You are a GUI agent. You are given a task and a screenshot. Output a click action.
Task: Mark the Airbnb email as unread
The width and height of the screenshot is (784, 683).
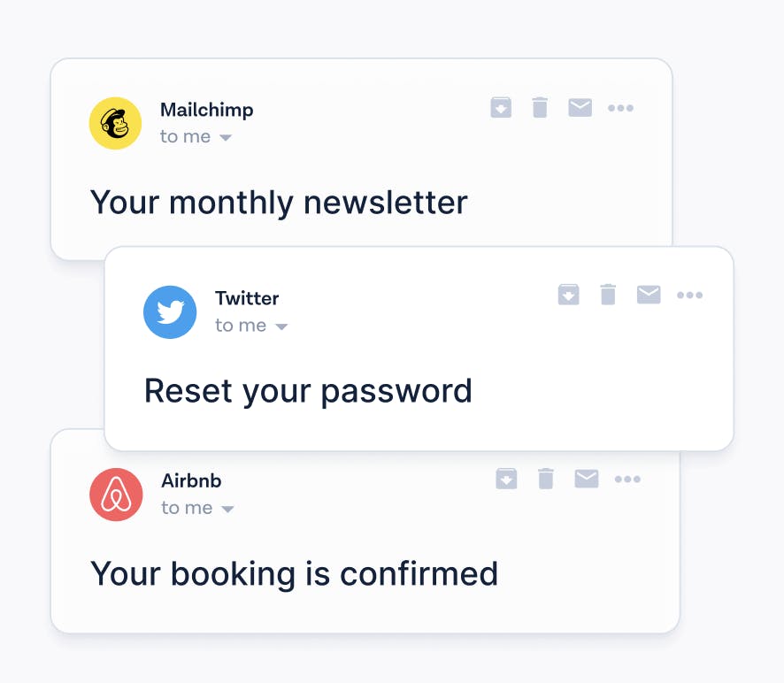tap(586, 480)
